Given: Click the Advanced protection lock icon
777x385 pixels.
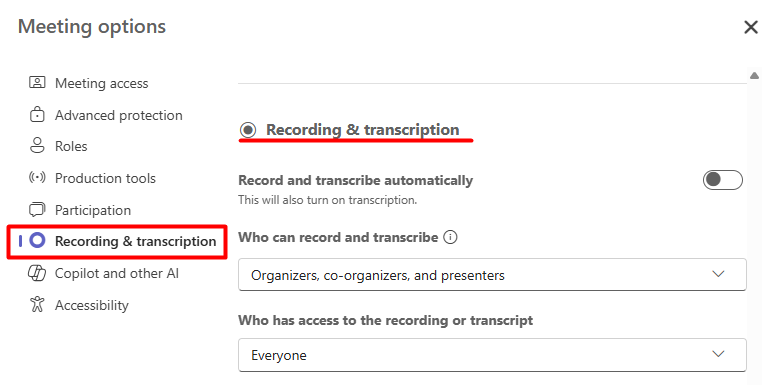Looking at the screenshot, I should point(37,114).
